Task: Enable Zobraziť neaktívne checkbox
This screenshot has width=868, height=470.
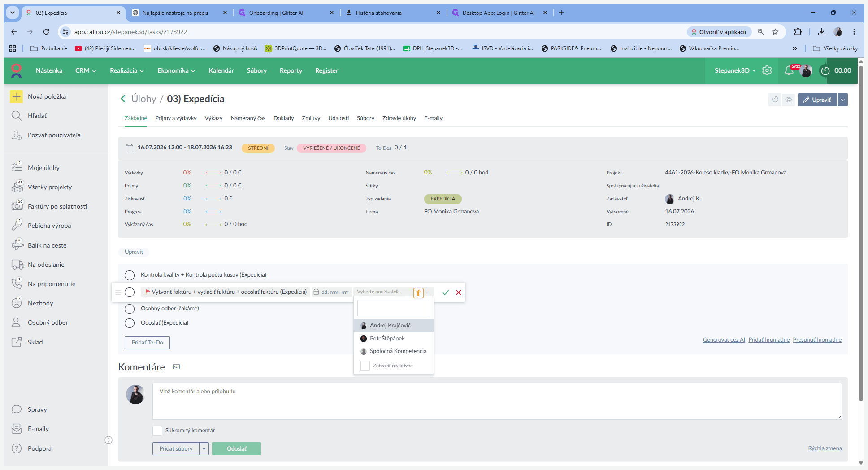Action: click(365, 366)
